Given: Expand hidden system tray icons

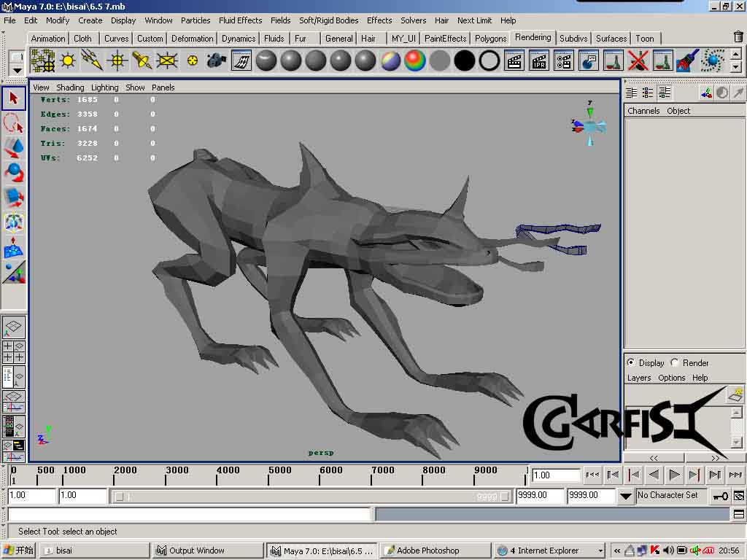Looking at the screenshot, I should click(617, 551).
